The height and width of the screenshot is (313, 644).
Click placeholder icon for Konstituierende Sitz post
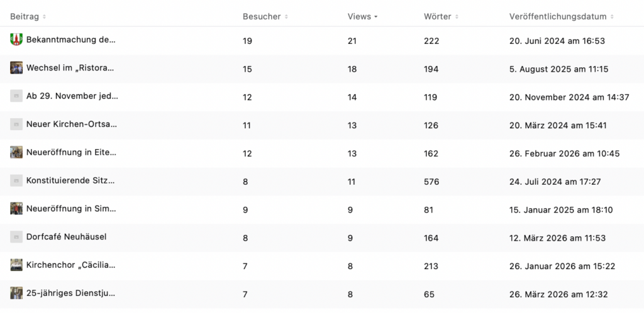[16, 180]
